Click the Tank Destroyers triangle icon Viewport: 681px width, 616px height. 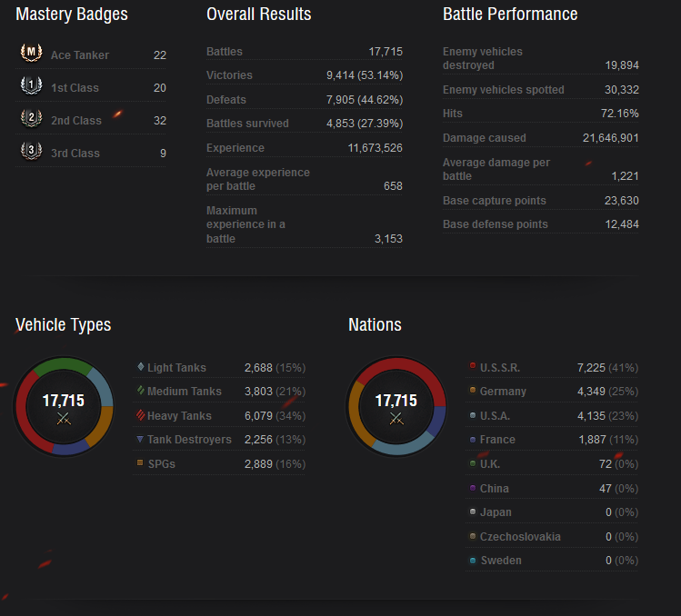coord(140,440)
